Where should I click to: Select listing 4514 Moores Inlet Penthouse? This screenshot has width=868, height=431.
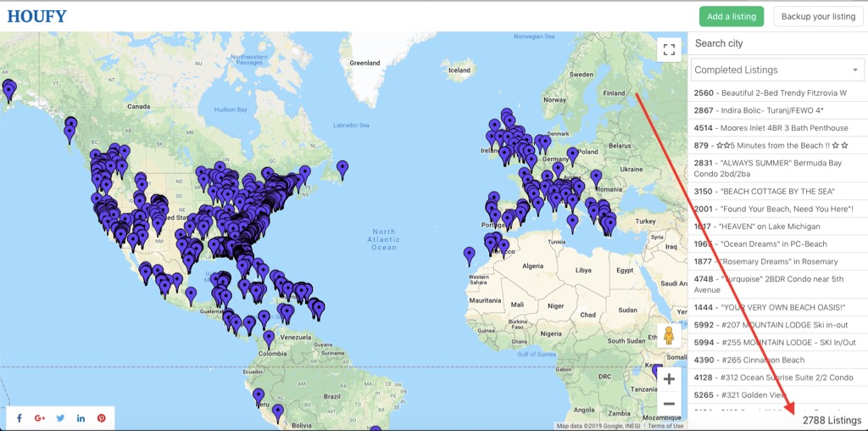click(x=778, y=128)
